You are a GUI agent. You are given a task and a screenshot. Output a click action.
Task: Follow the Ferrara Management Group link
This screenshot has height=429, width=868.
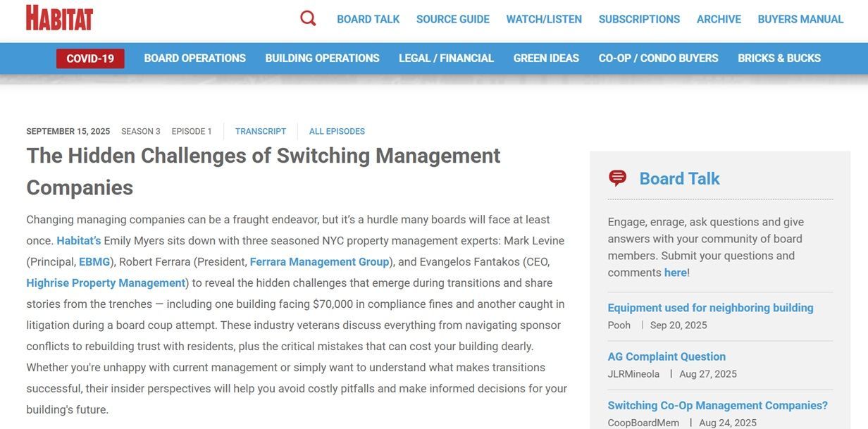(319, 262)
